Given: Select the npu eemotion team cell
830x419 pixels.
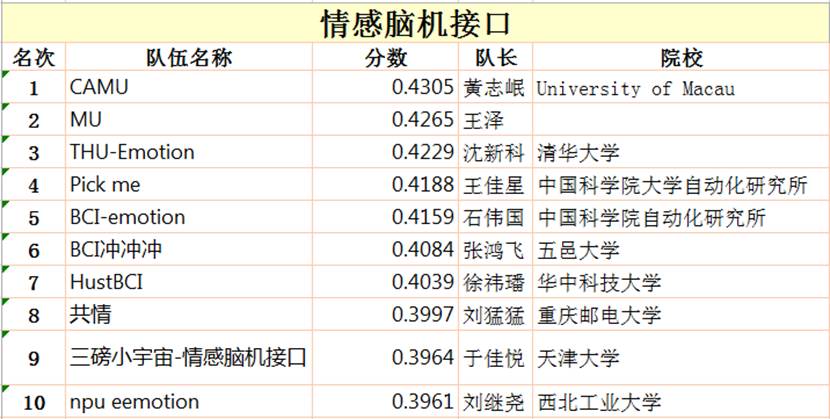Looking at the screenshot, I should [188, 402].
